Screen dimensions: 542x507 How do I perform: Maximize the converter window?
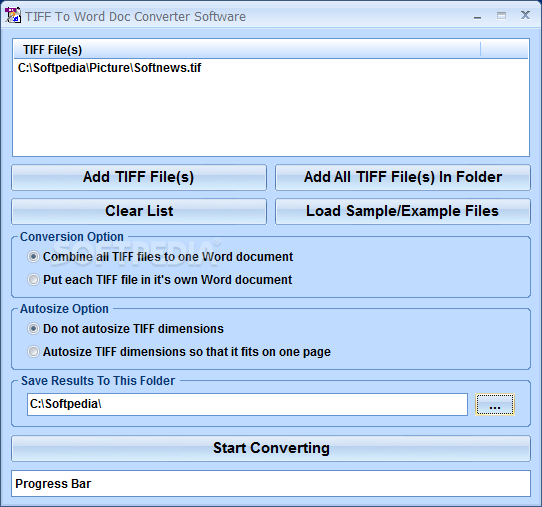[501, 16]
